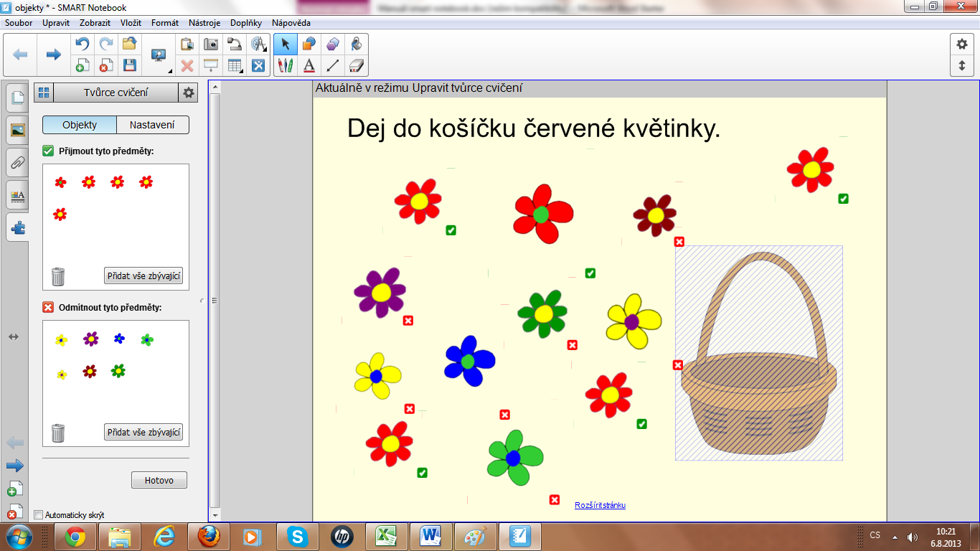The image size is (980, 551).
Task: Launch the document camera tool
Action: 235,44
